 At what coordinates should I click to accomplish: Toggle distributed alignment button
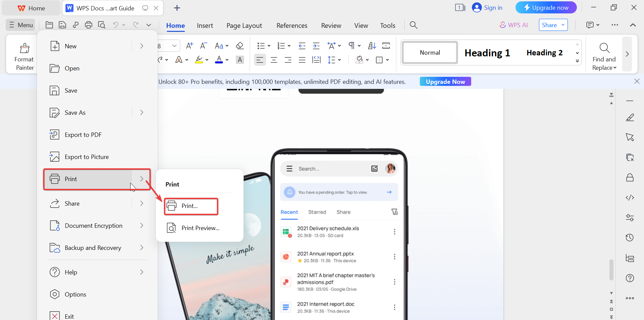(316, 60)
